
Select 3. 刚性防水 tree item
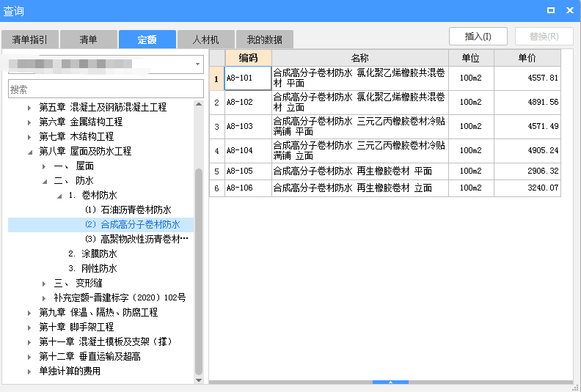[92, 268]
